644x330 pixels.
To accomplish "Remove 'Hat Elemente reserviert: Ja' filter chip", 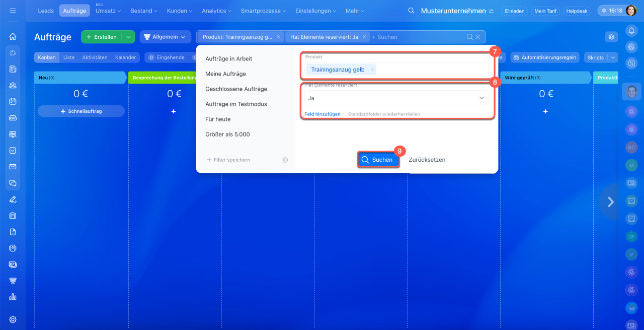I will pos(364,37).
